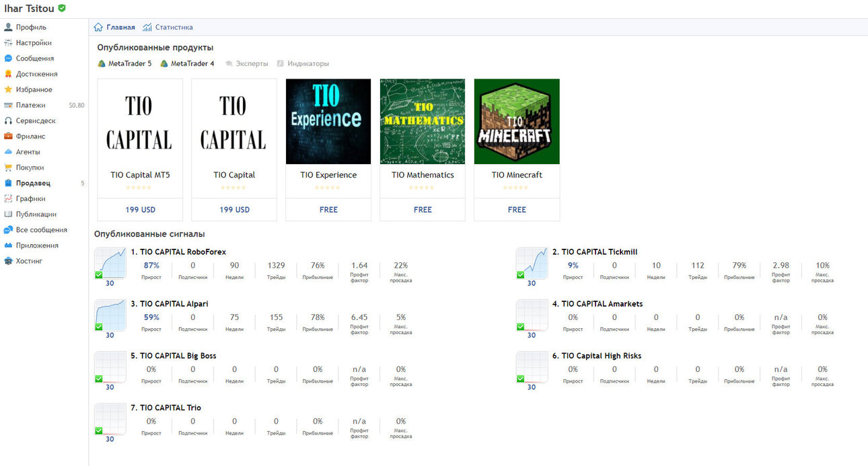Click FREE price under TIO Mathematics

point(423,210)
